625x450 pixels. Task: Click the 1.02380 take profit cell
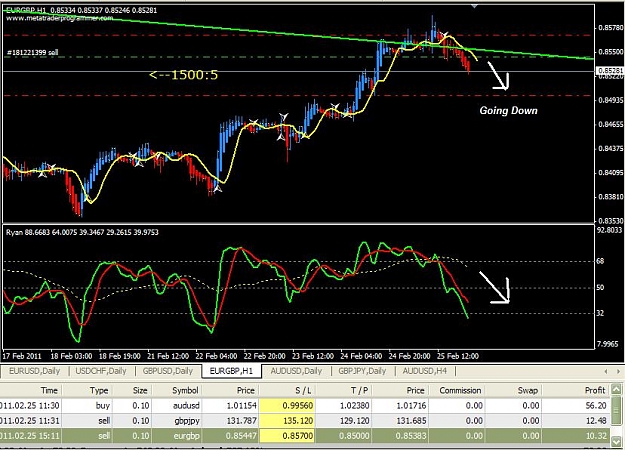pyautogui.click(x=342, y=405)
